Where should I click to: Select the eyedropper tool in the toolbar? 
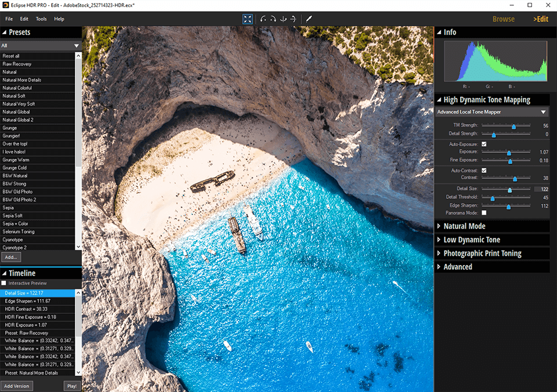(309, 19)
